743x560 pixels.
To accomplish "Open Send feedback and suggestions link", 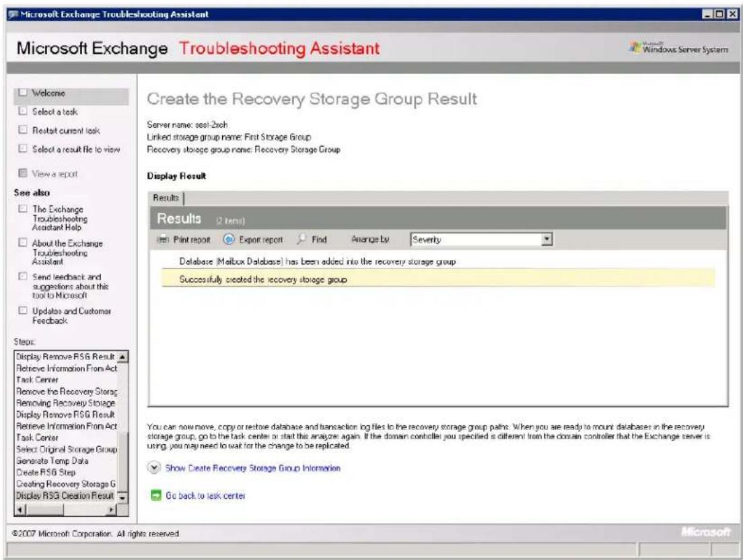I will pyautogui.click(x=70, y=286).
